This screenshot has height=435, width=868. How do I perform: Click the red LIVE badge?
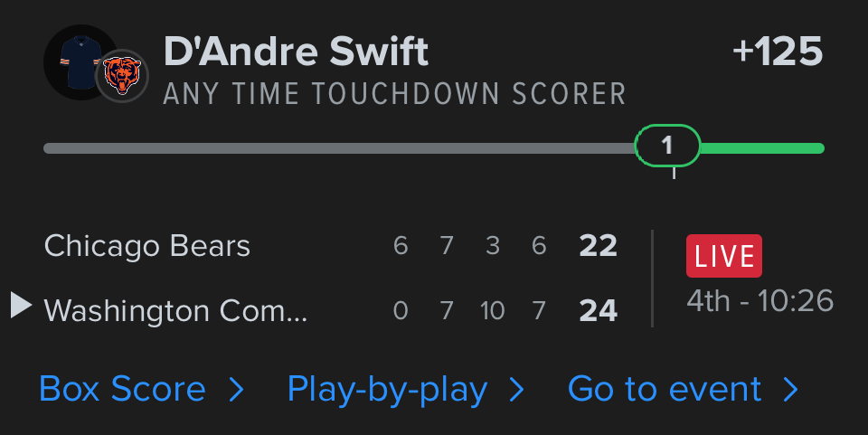pyautogui.click(x=723, y=256)
